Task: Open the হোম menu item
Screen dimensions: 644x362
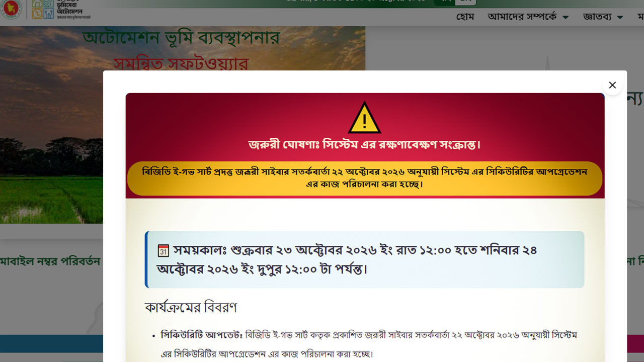Action: click(x=465, y=17)
